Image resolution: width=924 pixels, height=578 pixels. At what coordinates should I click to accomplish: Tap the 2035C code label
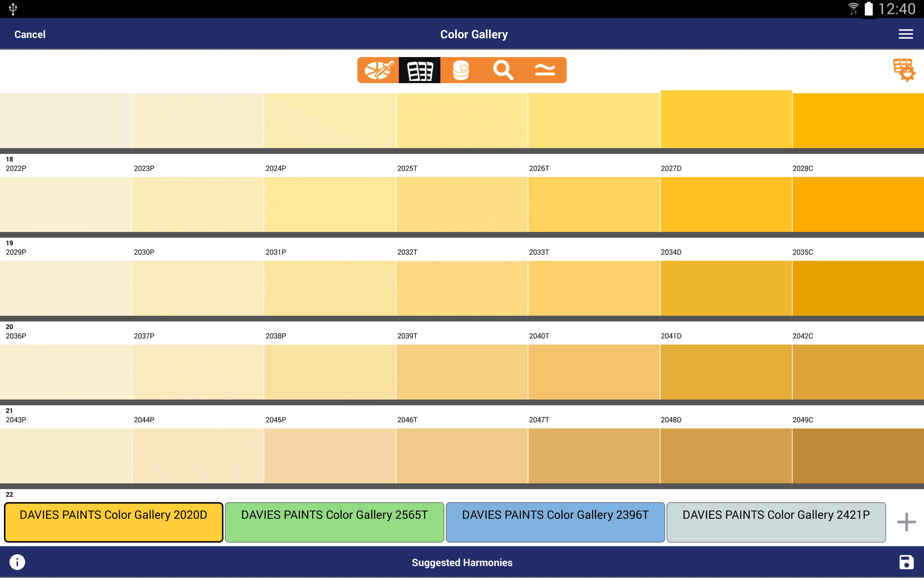click(803, 252)
